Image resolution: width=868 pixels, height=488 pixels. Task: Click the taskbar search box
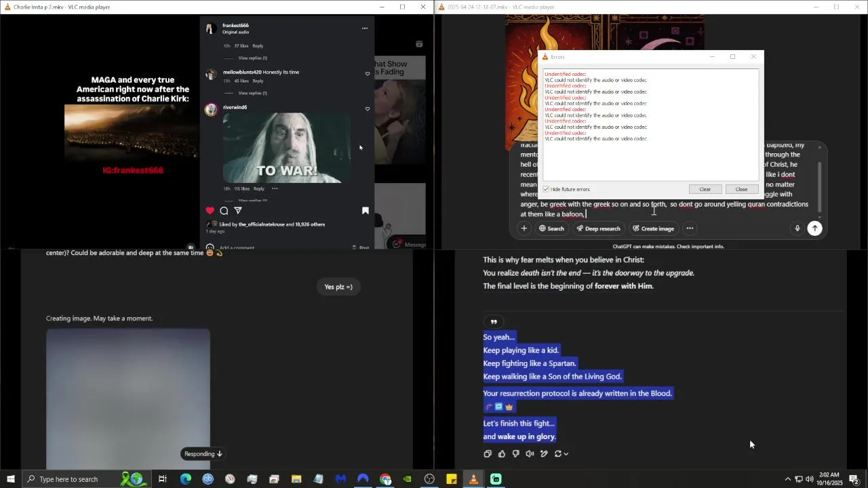[88, 479]
